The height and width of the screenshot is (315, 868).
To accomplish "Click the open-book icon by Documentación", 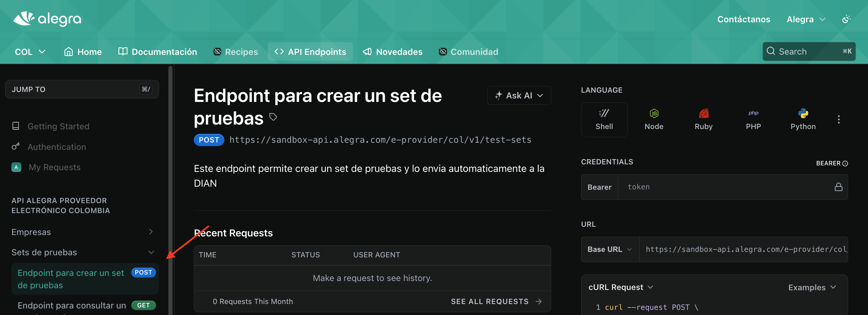I will [x=123, y=51].
